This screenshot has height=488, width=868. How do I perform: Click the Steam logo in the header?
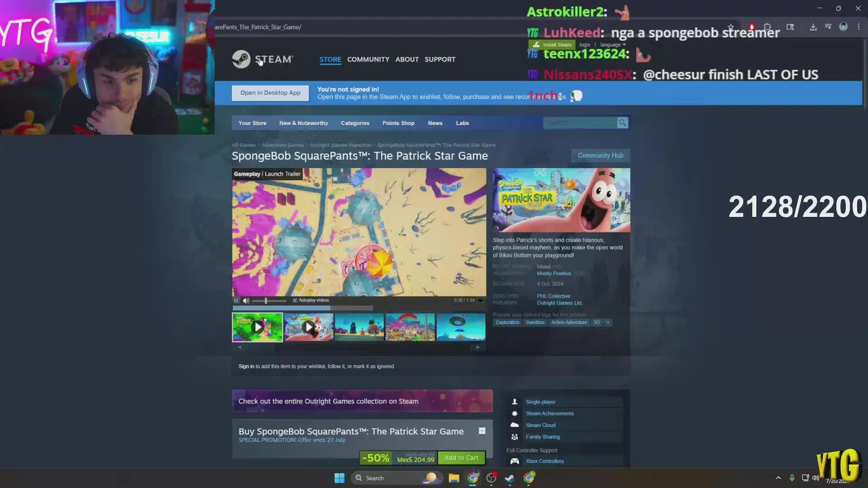(x=262, y=60)
